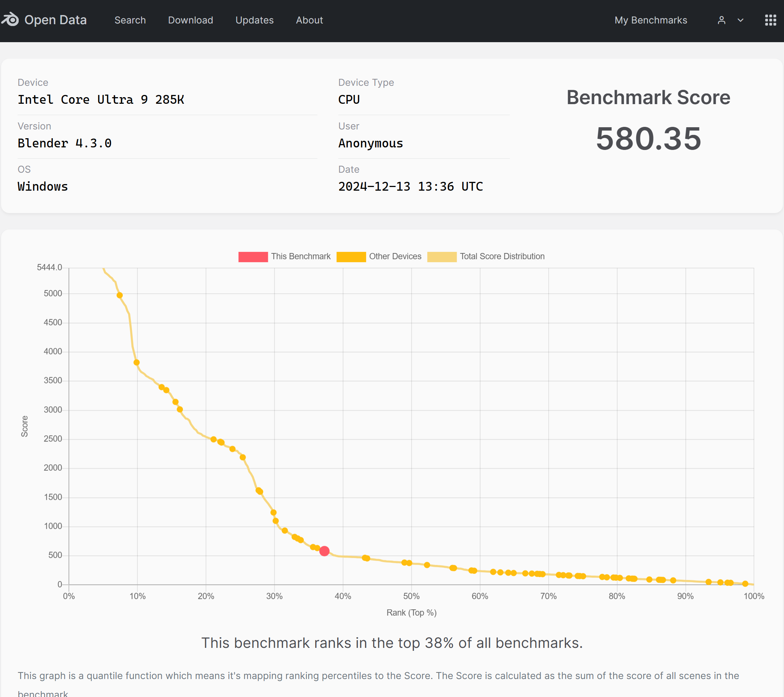This screenshot has width=784, height=697.
Task: Open the Updates menu item
Action: pyautogui.click(x=254, y=20)
